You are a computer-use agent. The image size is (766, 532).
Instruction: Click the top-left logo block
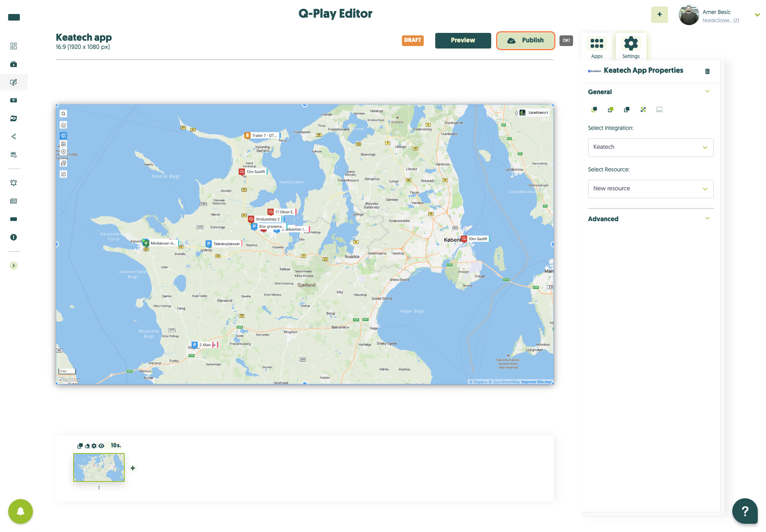[x=14, y=17]
